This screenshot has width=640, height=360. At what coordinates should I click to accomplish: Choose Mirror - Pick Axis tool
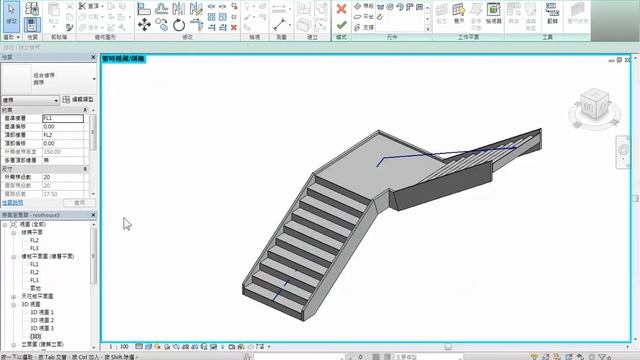pyautogui.click(x=179, y=9)
